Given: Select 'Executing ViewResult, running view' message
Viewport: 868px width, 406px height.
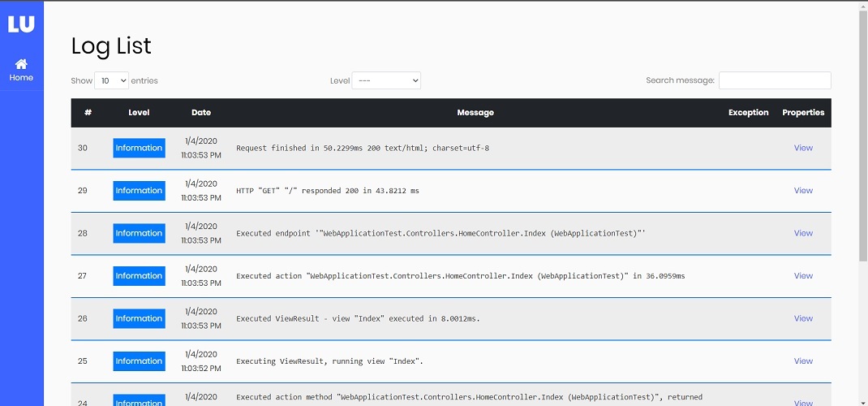Looking at the screenshot, I should (330, 361).
